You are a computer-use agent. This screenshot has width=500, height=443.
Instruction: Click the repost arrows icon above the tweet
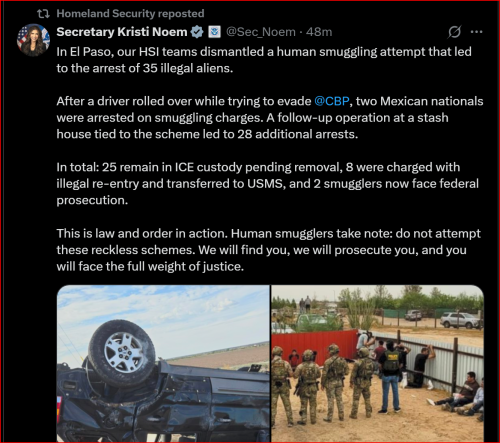pyautogui.click(x=43, y=14)
